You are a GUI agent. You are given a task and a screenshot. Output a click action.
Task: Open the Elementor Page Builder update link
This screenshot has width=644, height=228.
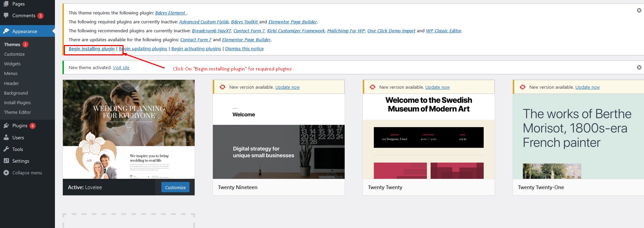point(246,40)
